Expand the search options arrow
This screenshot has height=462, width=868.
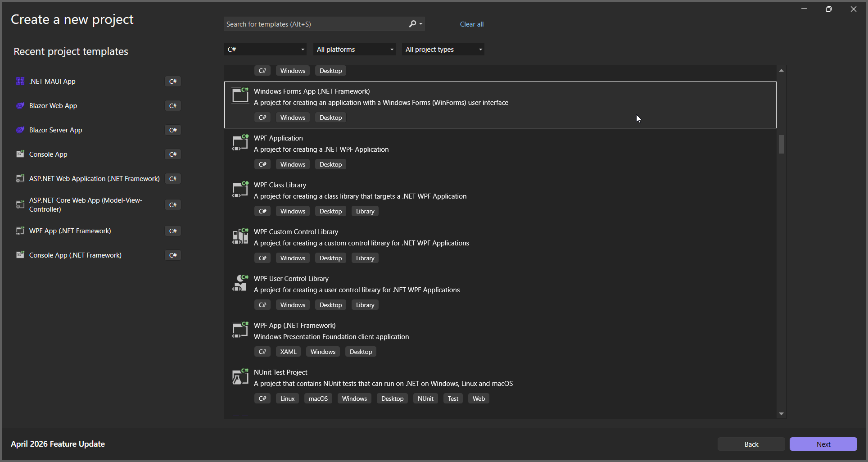coord(421,24)
